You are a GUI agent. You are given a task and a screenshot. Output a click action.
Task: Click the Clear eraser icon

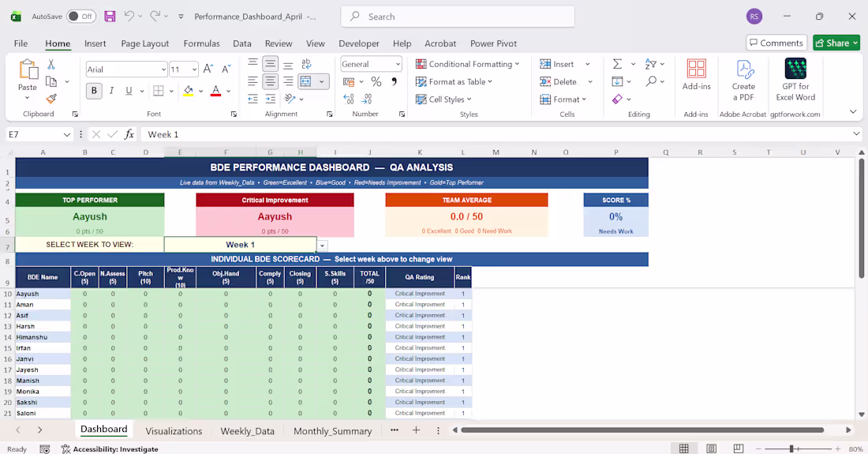(x=617, y=99)
